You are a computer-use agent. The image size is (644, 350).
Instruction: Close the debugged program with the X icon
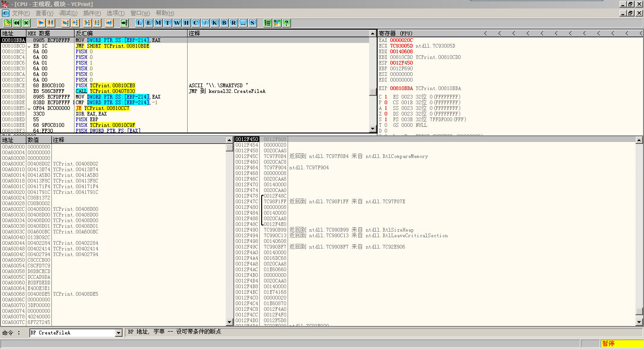26,23
